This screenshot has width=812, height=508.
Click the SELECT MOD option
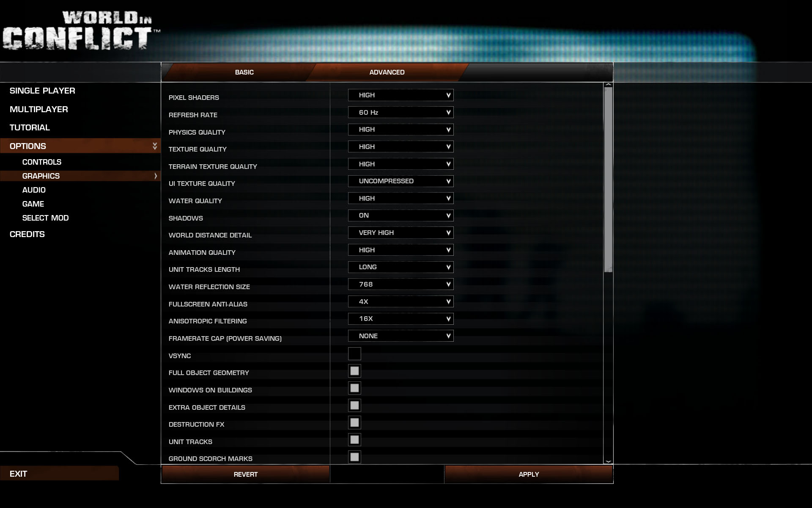point(45,217)
